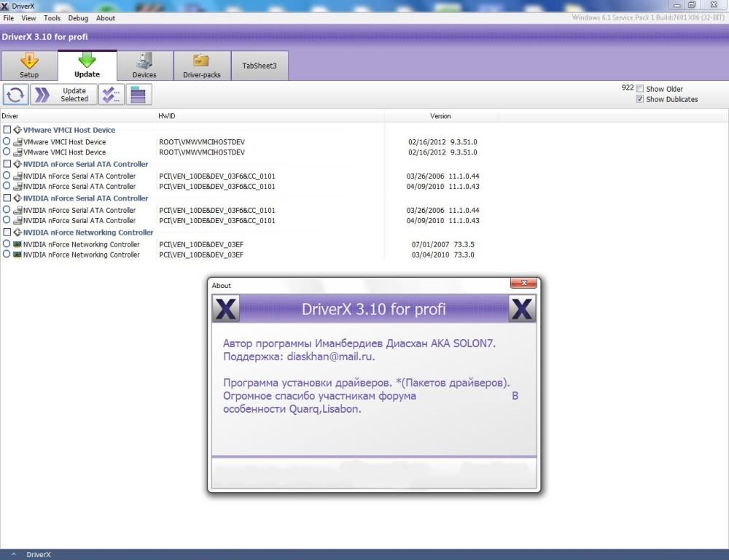Switch to the TabSheet3 tab
The width and height of the screenshot is (729, 560).
[260, 66]
